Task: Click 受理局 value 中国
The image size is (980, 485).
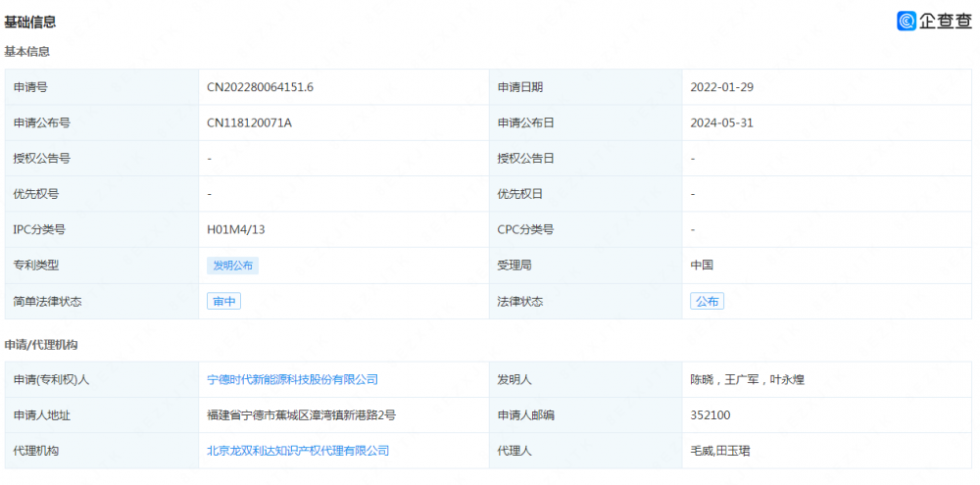Action: coord(702,266)
